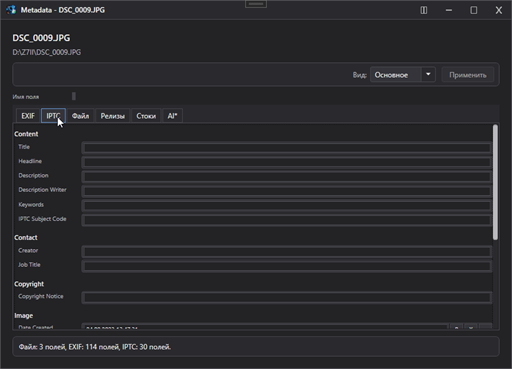Viewport: 512px width, 369px height.
Task: Click the Имя поля label
Action: (26, 97)
